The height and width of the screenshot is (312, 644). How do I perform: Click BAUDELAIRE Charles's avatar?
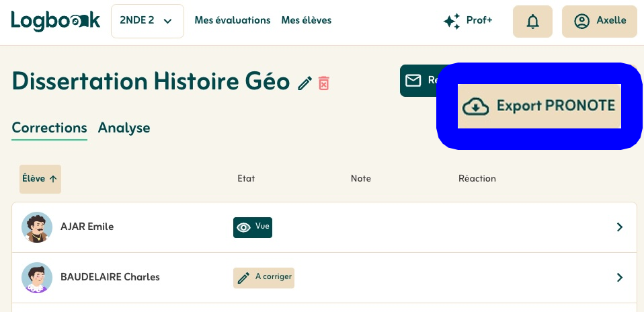(x=37, y=278)
